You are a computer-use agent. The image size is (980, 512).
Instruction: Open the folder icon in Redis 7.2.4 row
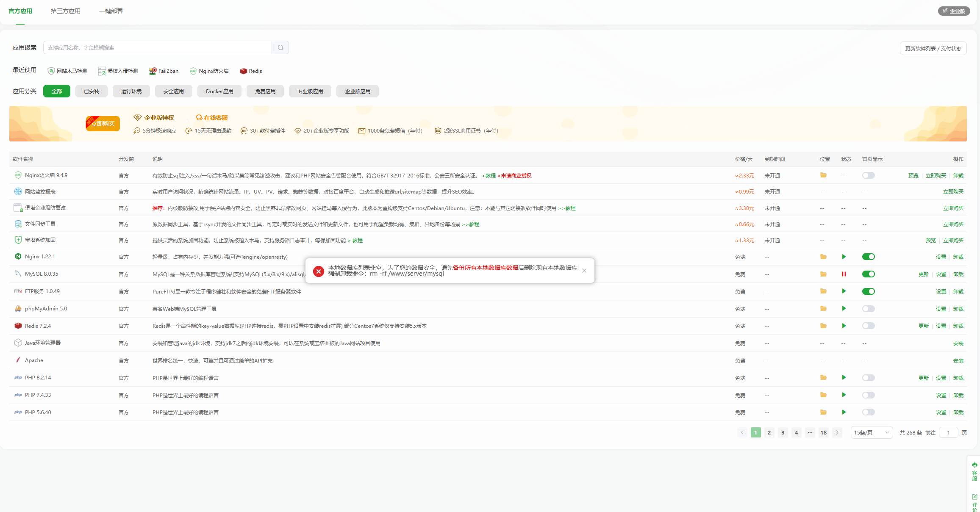point(823,326)
